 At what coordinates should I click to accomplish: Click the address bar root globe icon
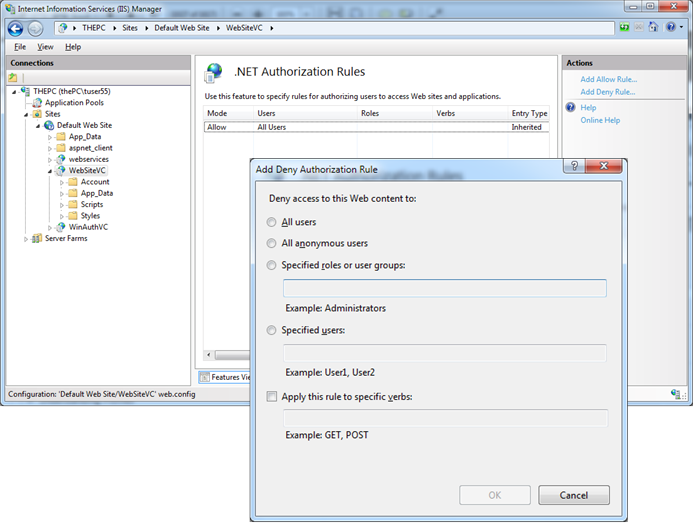point(63,28)
